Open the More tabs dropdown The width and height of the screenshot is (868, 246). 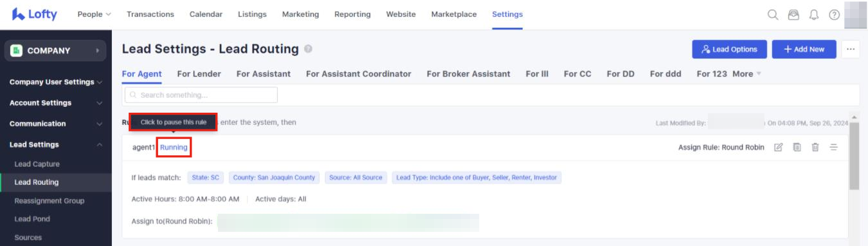click(746, 74)
